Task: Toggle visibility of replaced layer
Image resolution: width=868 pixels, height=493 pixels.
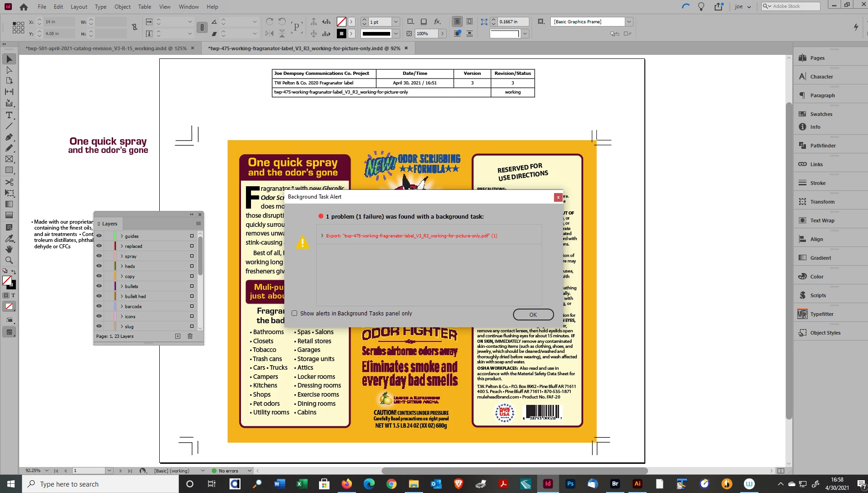Action: coord(99,246)
